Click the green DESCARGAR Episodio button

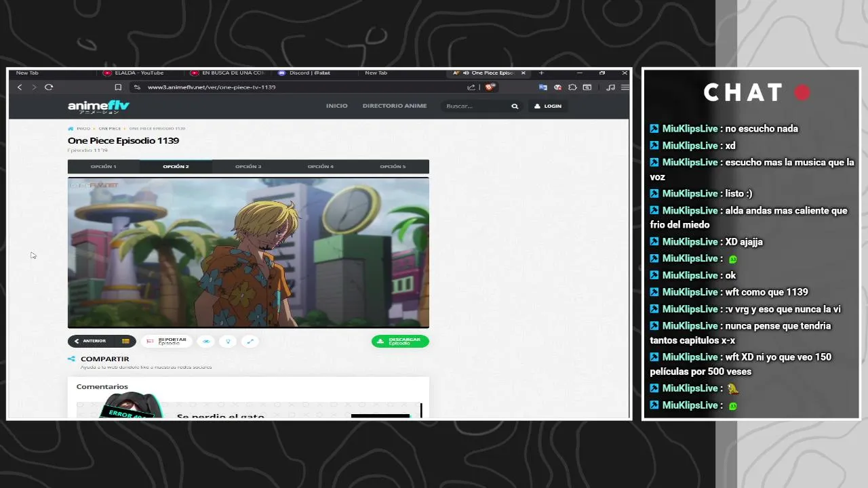click(400, 341)
